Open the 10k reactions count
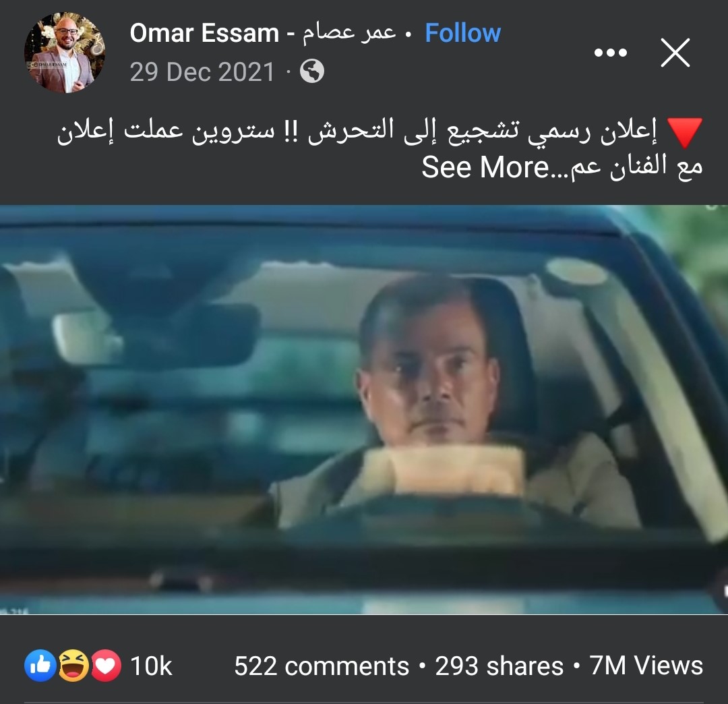728x704 pixels. click(152, 666)
